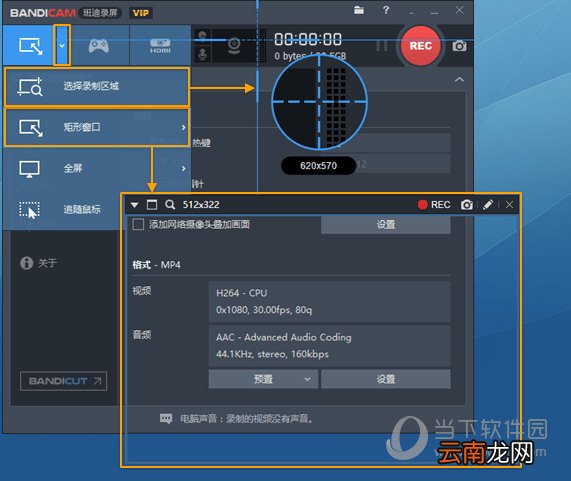The image size is (571, 481).
Task: Select the screen recording mode icon
Action: click(x=30, y=46)
